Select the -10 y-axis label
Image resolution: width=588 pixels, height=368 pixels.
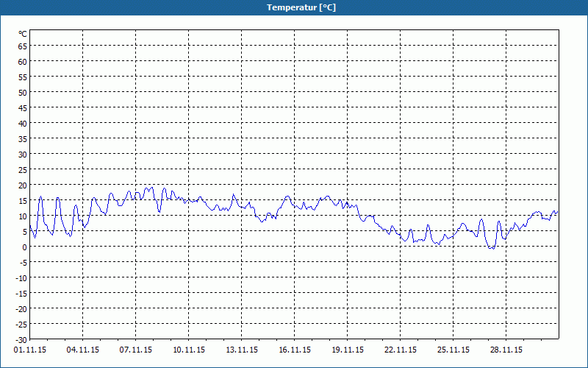21,278
